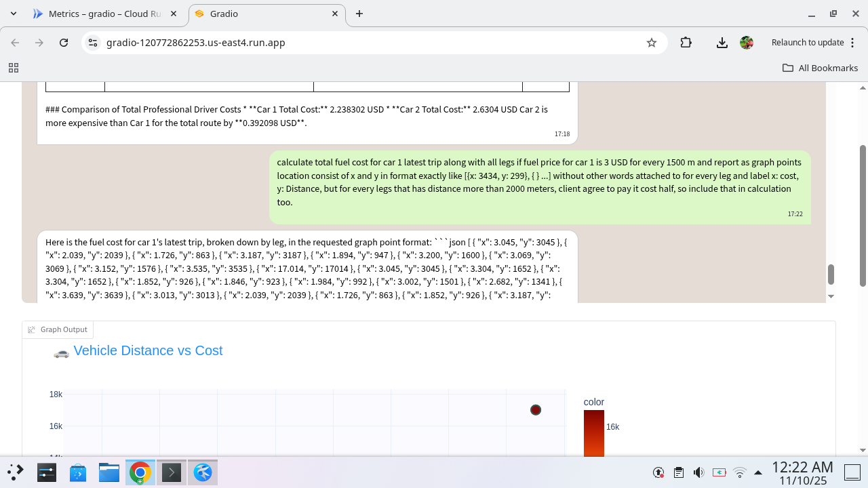
Task: Open the apps grid in bookmarks bar
Action: (x=13, y=68)
